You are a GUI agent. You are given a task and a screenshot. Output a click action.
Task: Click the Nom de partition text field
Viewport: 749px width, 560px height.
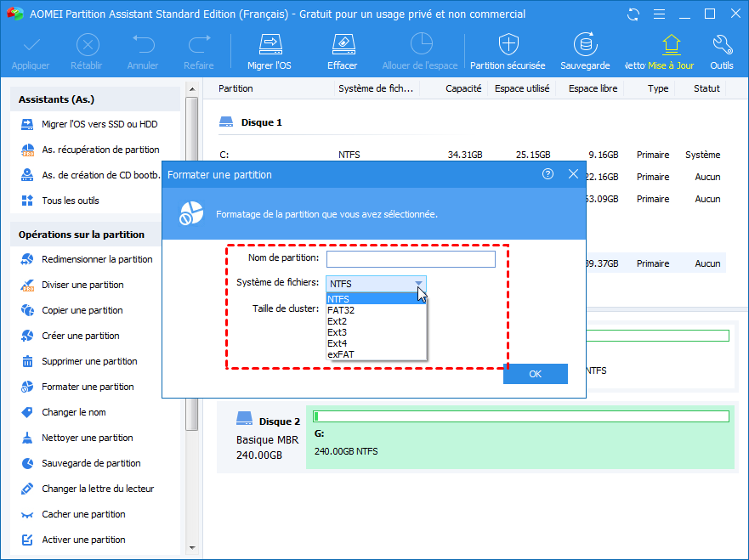tap(411, 259)
